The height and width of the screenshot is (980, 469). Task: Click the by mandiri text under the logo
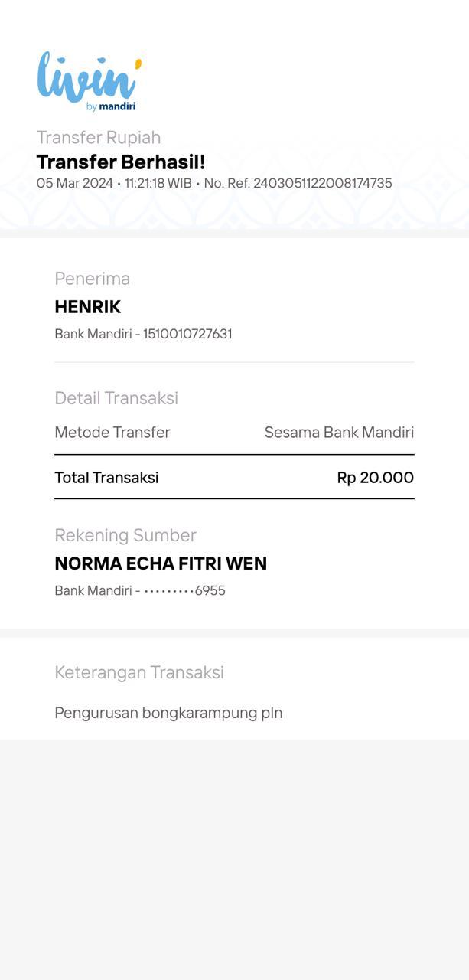[111, 106]
